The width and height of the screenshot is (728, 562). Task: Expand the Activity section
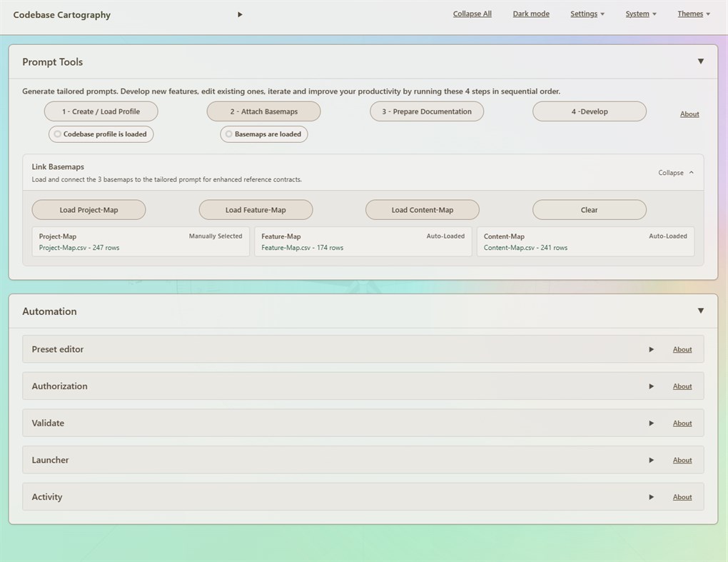point(652,497)
